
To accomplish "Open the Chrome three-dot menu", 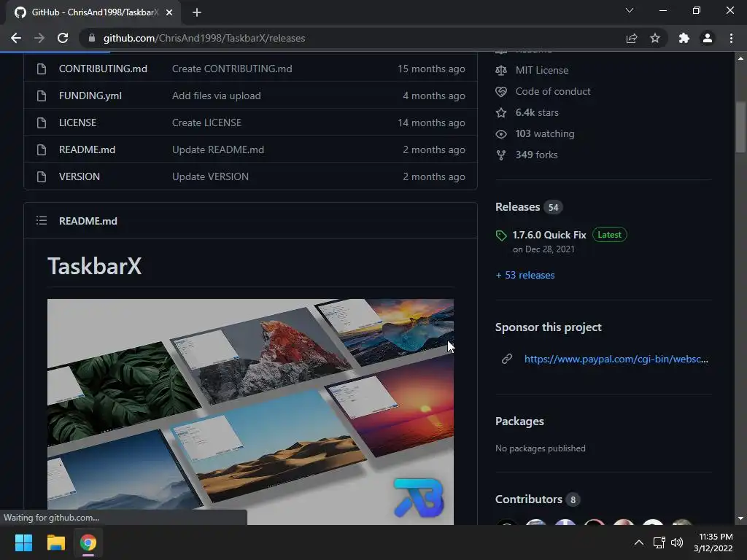I will [731, 38].
